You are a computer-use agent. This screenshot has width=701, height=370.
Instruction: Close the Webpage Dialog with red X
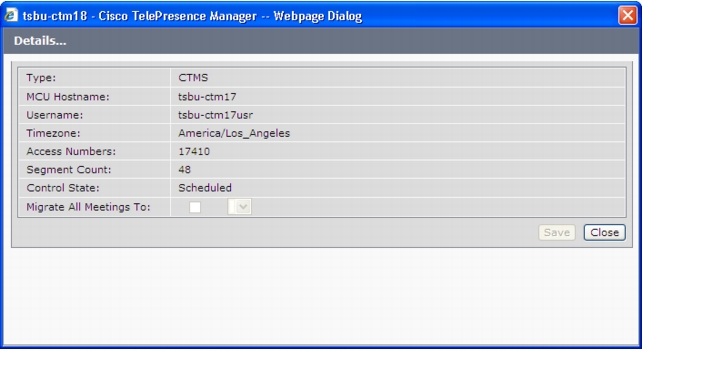coord(627,16)
